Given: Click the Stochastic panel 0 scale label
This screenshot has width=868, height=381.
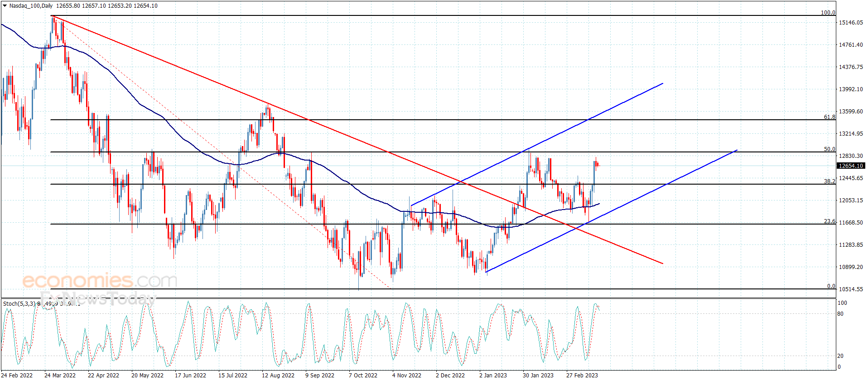Looking at the screenshot, I should click(x=839, y=367).
